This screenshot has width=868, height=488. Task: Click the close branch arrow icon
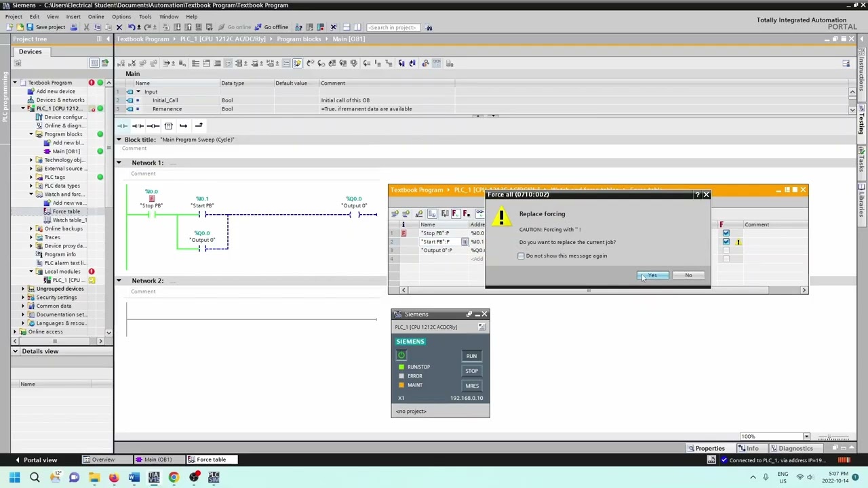click(199, 125)
